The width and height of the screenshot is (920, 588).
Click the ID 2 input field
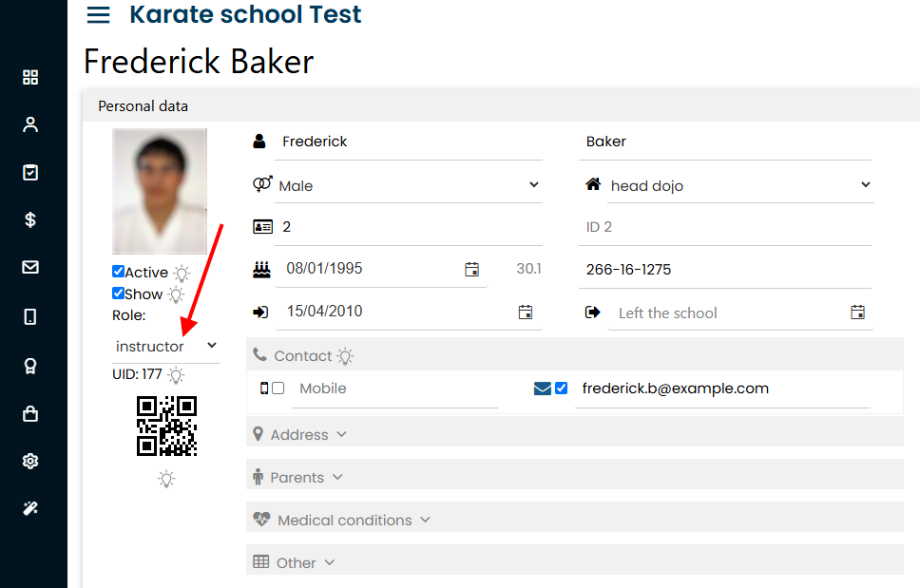[x=725, y=227]
